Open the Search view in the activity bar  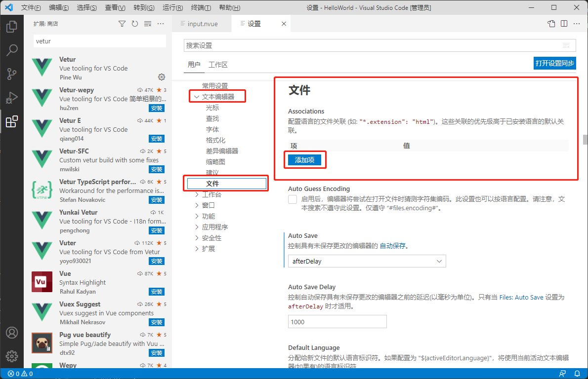12,50
